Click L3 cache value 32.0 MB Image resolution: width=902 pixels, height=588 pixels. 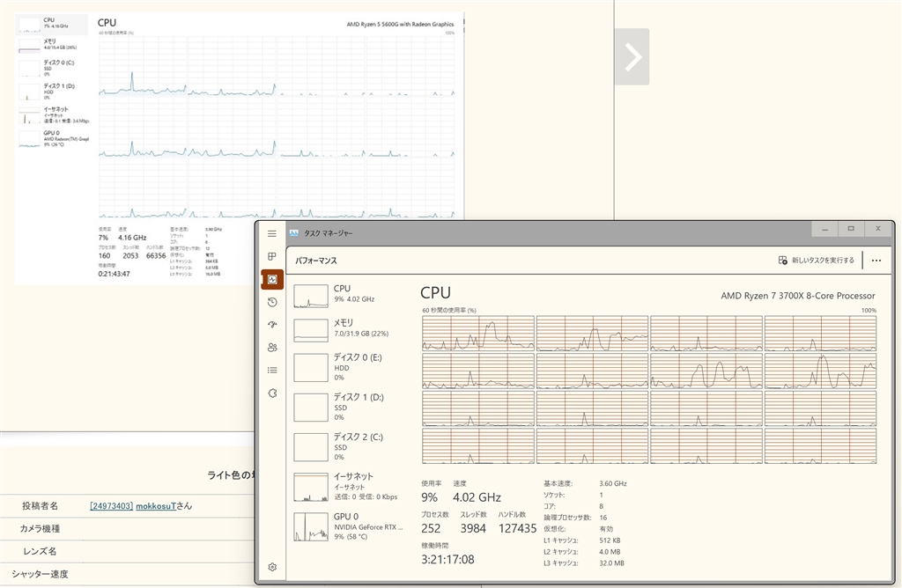coord(611,563)
